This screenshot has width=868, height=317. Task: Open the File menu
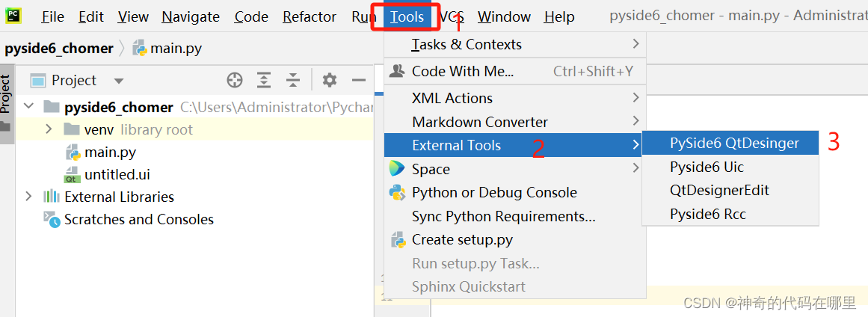(52, 17)
